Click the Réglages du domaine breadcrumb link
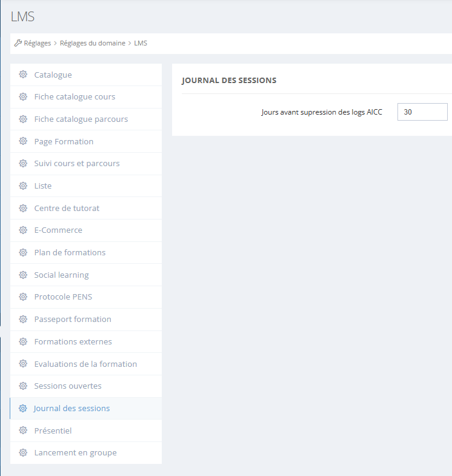The height and width of the screenshot is (476, 452). coord(92,43)
